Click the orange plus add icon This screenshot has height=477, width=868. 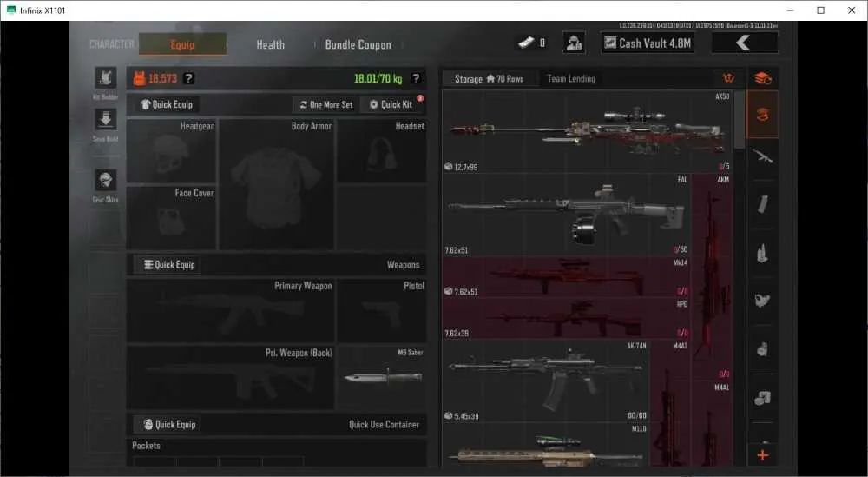[x=763, y=455]
